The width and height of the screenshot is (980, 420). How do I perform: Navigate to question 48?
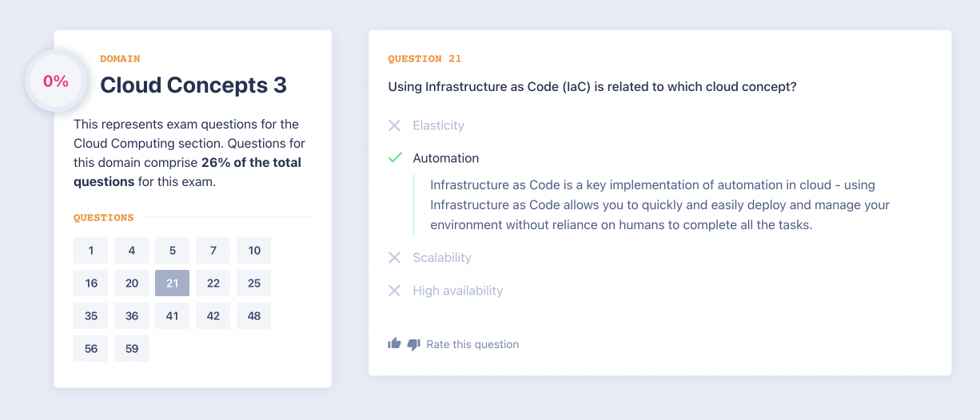(x=254, y=316)
